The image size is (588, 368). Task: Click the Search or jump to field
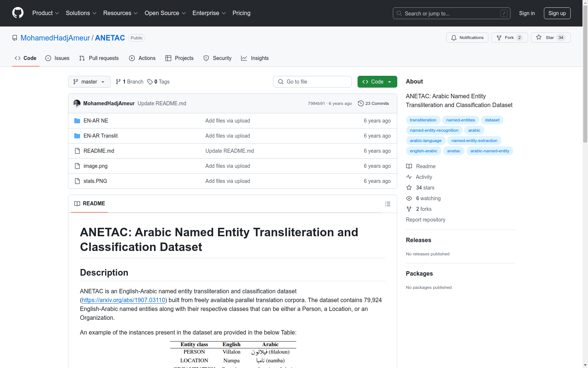(452, 13)
